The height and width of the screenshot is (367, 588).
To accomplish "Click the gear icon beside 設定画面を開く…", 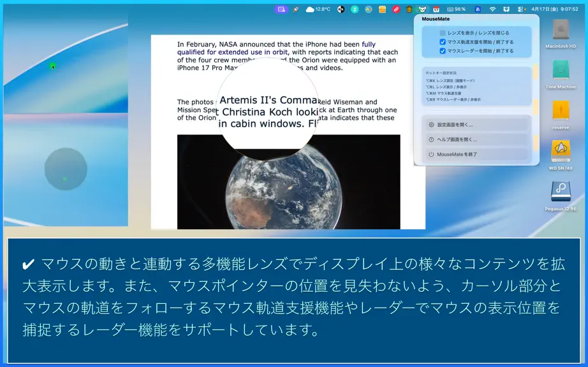I will click(431, 125).
